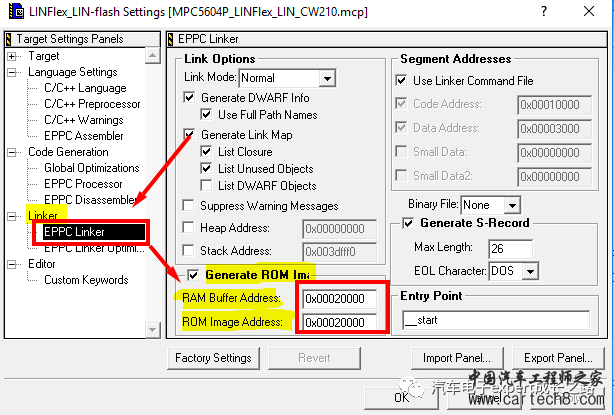This screenshot has width=614, height=415.
Task: Toggle the Data Address checkbox
Action: (x=401, y=128)
